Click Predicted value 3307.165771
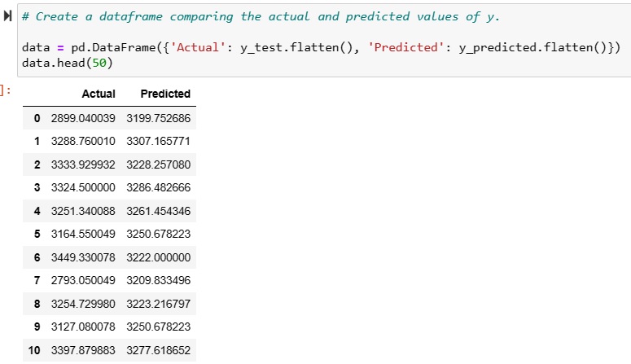The height and width of the screenshot is (364, 631). pyautogui.click(x=158, y=142)
